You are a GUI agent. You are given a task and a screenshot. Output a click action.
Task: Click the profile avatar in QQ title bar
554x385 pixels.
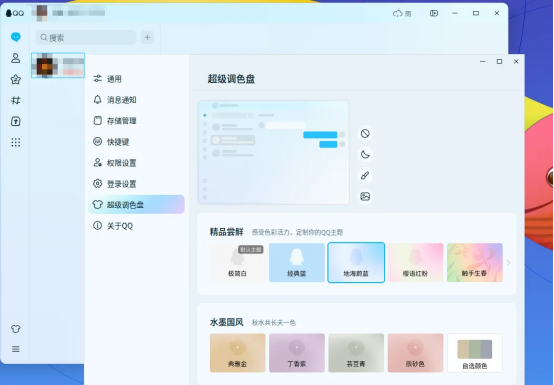tap(42, 13)
